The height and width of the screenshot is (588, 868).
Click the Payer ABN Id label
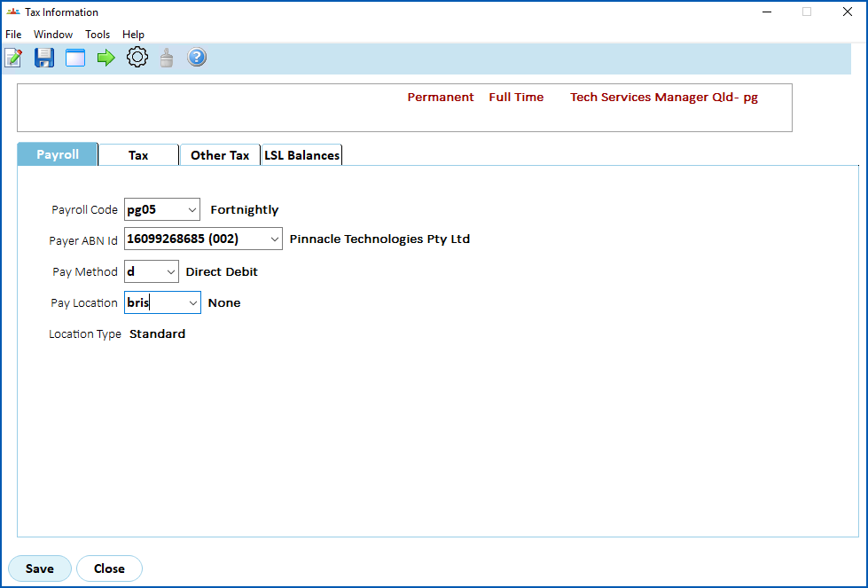click(x=83, y=241)
